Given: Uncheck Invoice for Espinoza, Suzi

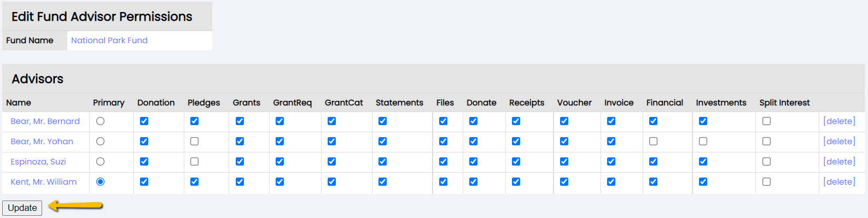Looking at the screenshot, I should click(611, 162).
